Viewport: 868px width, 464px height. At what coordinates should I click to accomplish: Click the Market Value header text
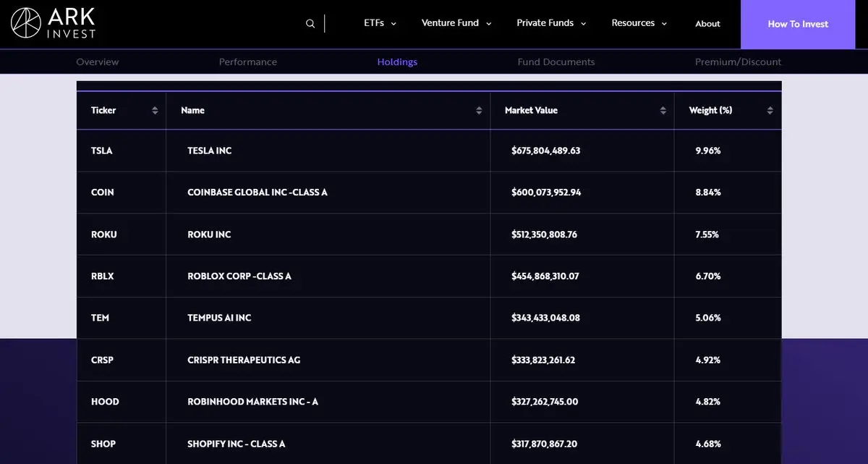coord(531,111)
